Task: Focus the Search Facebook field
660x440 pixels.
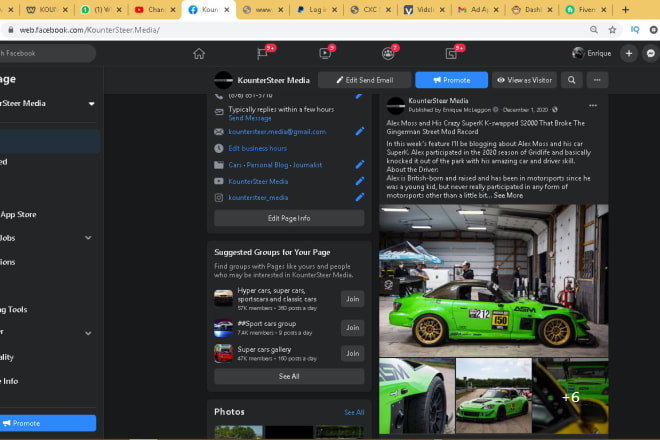Action: click(46, 53)
